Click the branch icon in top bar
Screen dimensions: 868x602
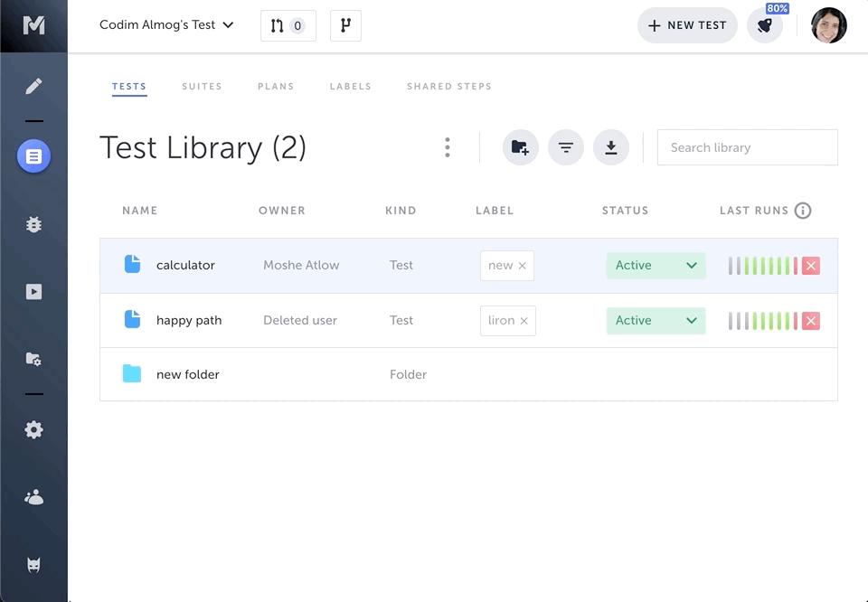(x=345, y=25)
